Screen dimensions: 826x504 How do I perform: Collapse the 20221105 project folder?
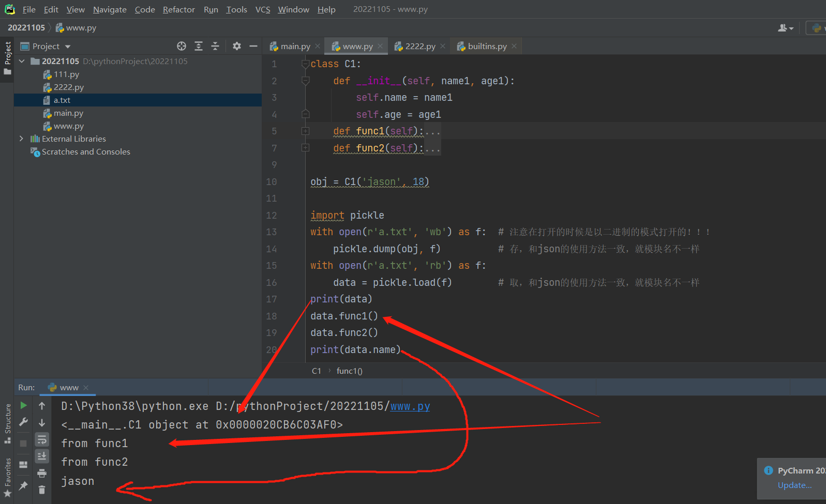tap(22, 61)
